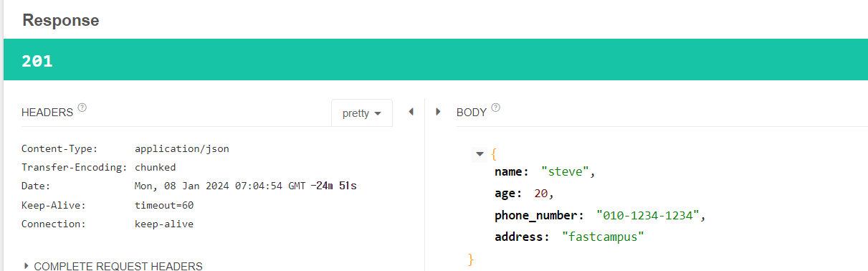
Task: Click the help icon next to HEADERS
Action: tap(82, 108)
